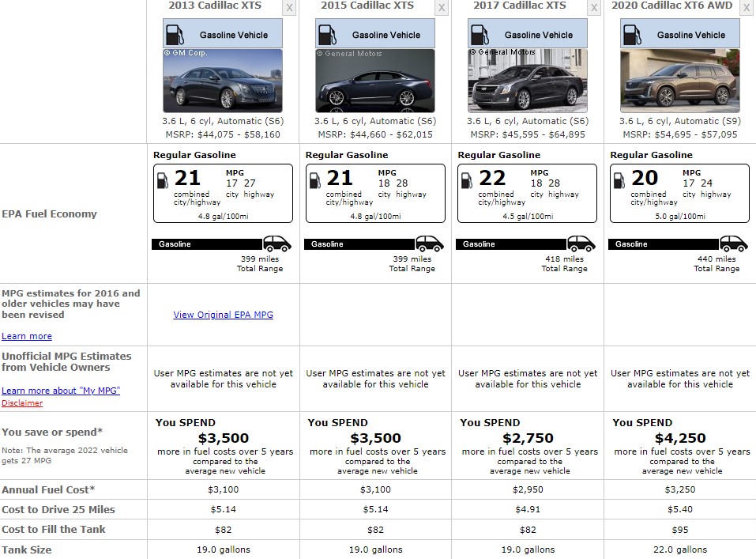Click the Unofficial MPG Estimates from Vehicle Owners label
Image resolution: width=756 pixels, height=559 pixels.
pos(66,361)
